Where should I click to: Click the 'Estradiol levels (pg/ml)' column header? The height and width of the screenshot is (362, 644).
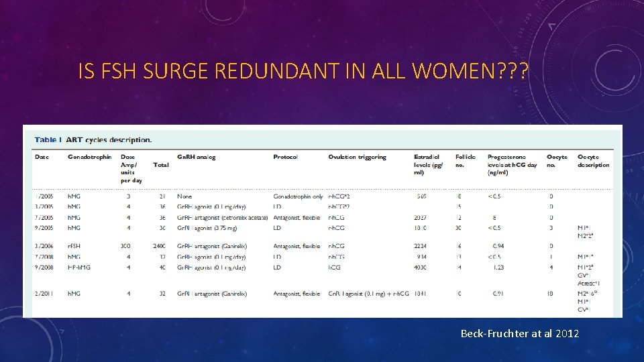[x=429, y=165]
